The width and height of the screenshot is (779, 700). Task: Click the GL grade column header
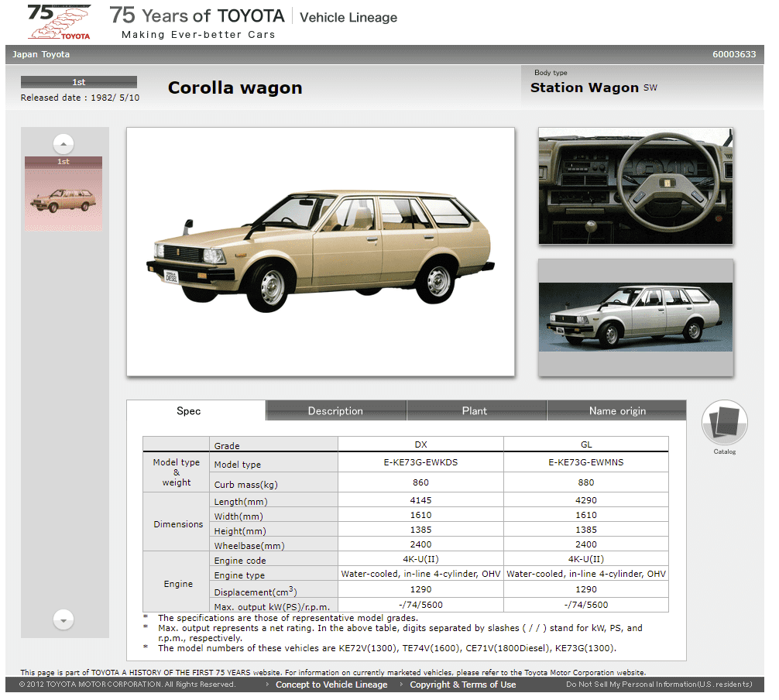[x=586, y=444]
